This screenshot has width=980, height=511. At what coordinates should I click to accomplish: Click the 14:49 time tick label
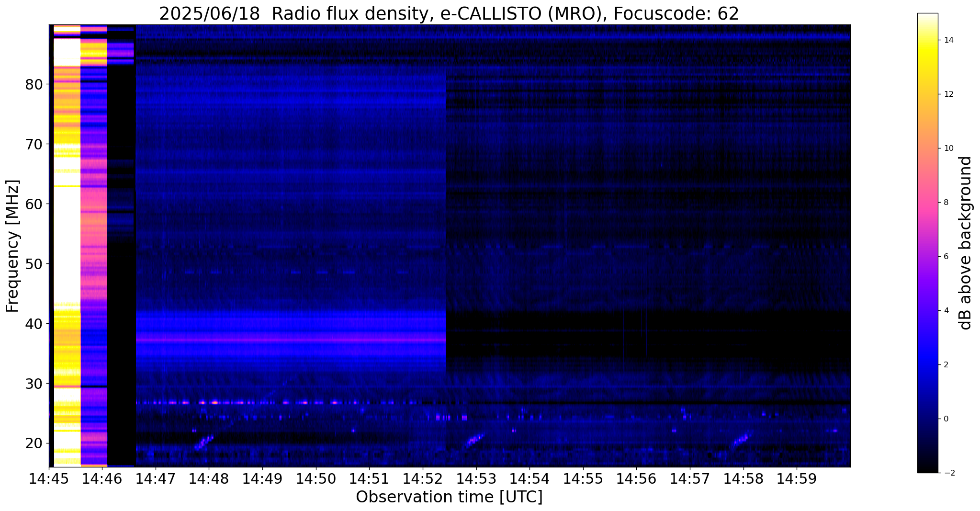[x=263, y=478]
